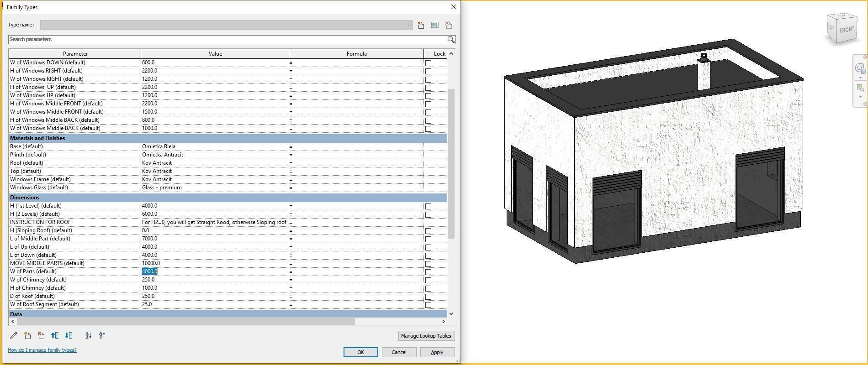Select the INSTRUCTION FOR ROOF parameter row
The height and width of the screenshot is (365, 868).
[x=228, y=222]
